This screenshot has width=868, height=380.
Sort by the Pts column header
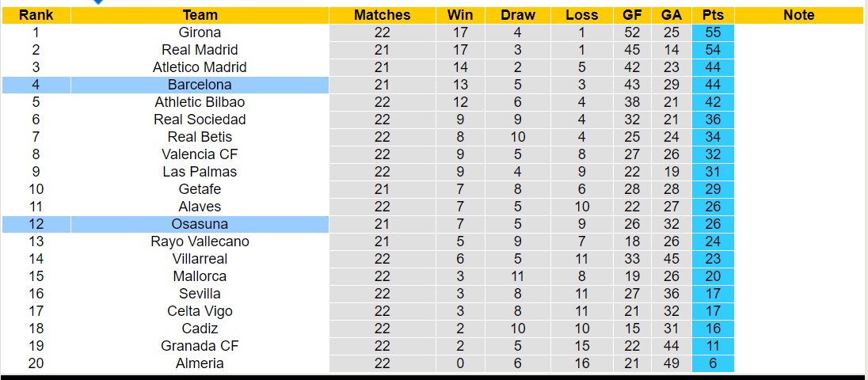(x=712, y=15)
